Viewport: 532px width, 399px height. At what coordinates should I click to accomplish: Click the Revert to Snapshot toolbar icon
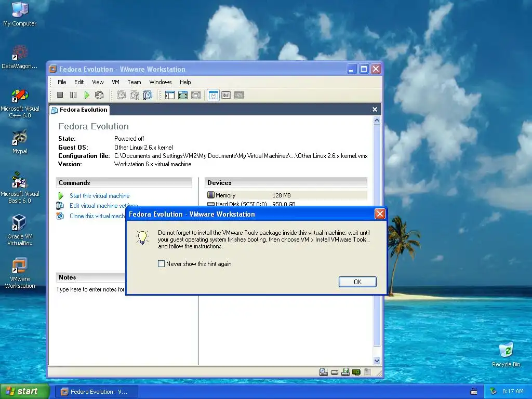point(135,96)
